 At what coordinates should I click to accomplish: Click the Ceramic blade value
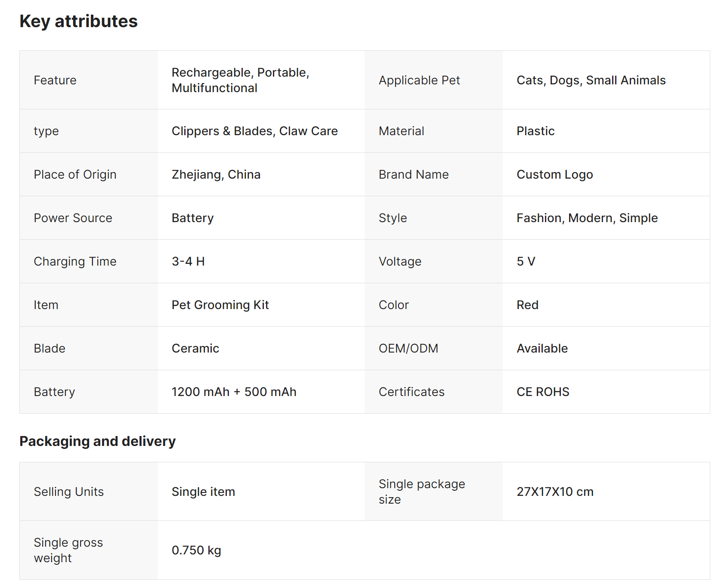coord(195,348)
